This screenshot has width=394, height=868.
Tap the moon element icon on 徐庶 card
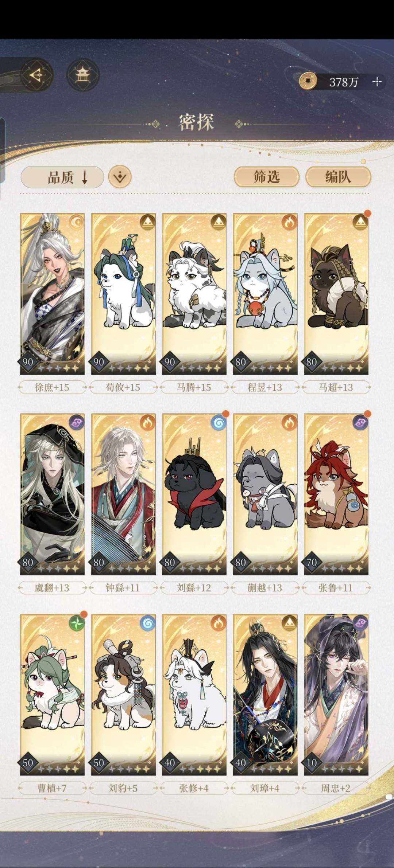(77, 222)
